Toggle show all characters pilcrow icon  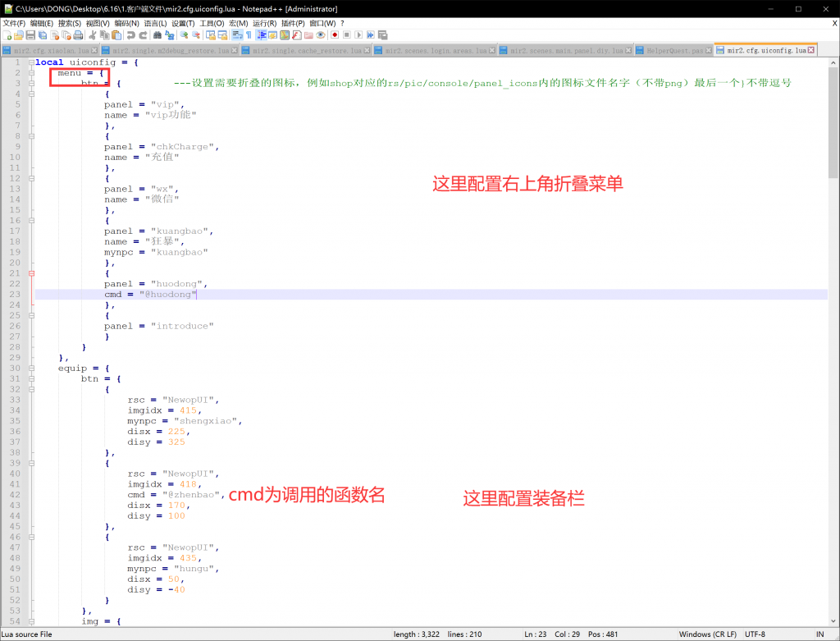coord(249,35)
